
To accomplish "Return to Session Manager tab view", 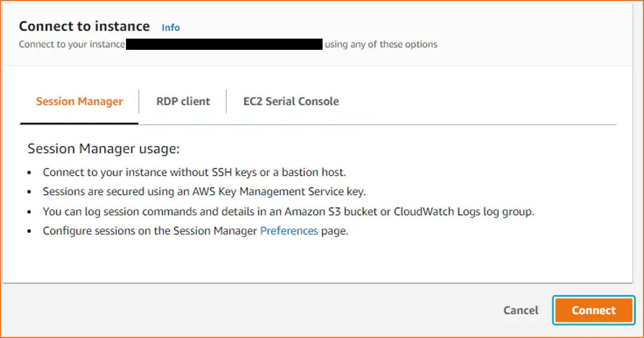I will coord(79,101).
